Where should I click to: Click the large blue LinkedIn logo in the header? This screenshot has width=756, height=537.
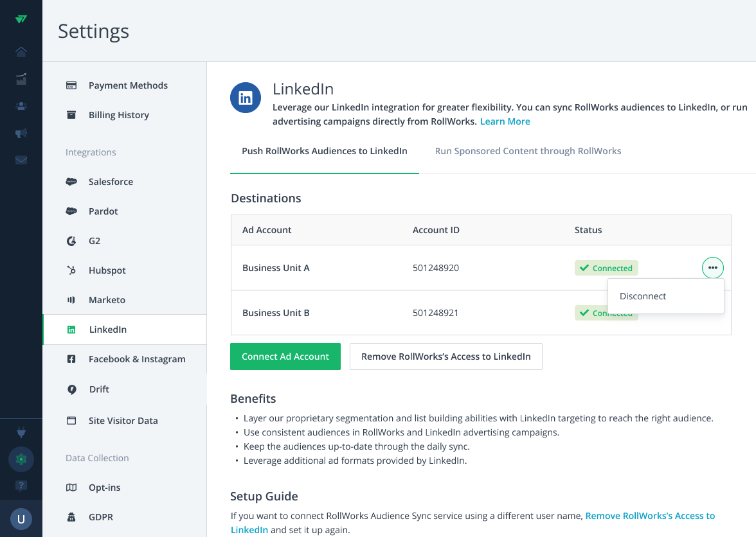click(x=246, y=98)
